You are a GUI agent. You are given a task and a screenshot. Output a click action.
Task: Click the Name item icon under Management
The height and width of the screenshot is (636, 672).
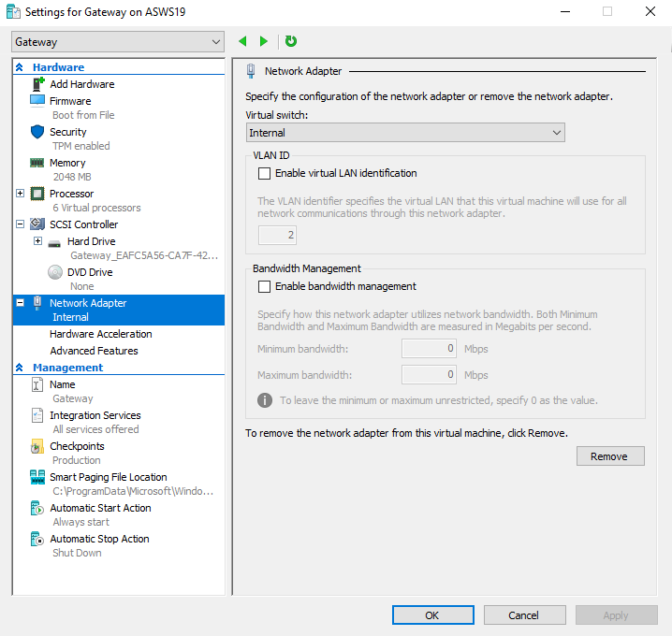(37, 384)
